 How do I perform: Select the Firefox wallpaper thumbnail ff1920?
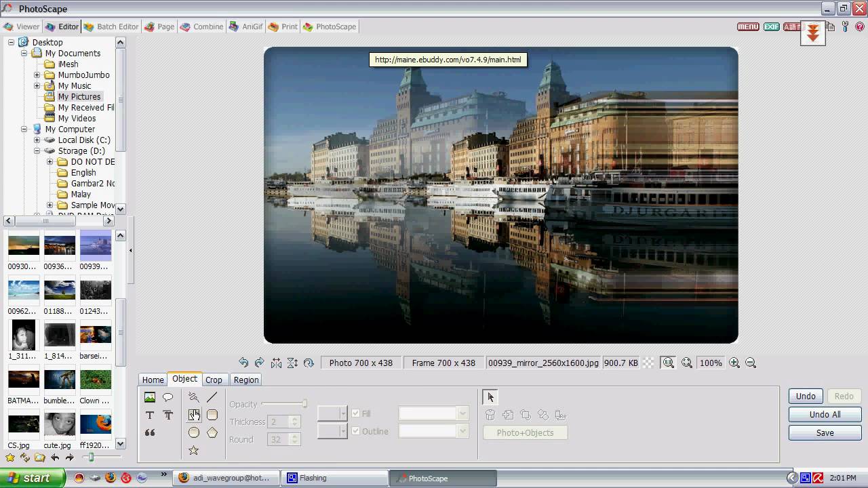pyautogui.click(x=96, y=430)
